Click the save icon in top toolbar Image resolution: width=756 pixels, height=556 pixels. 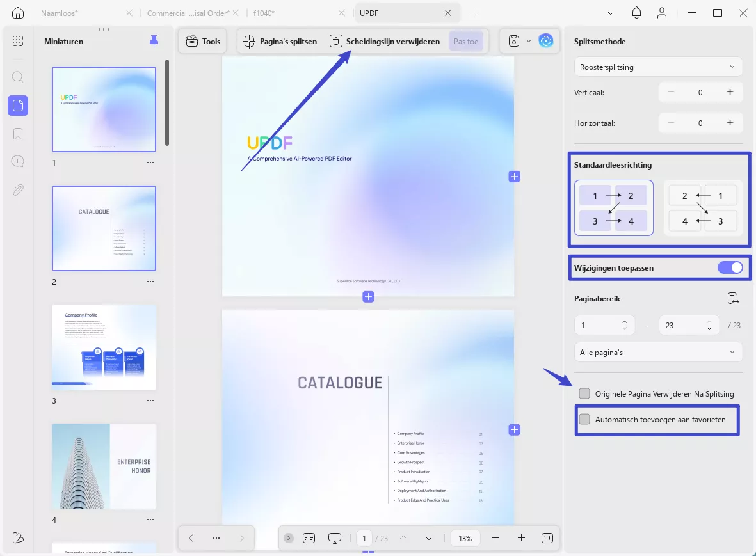[514, 42]
